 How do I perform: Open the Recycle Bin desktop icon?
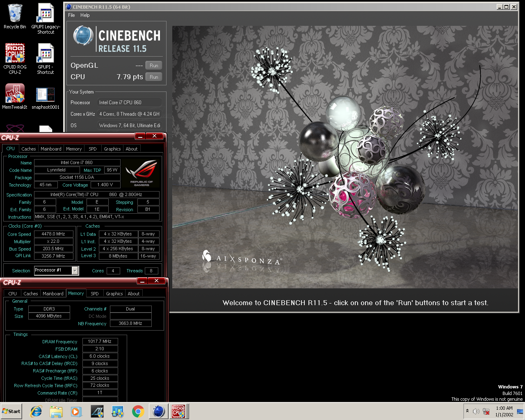pyautogui.click(x=15, y=16)
